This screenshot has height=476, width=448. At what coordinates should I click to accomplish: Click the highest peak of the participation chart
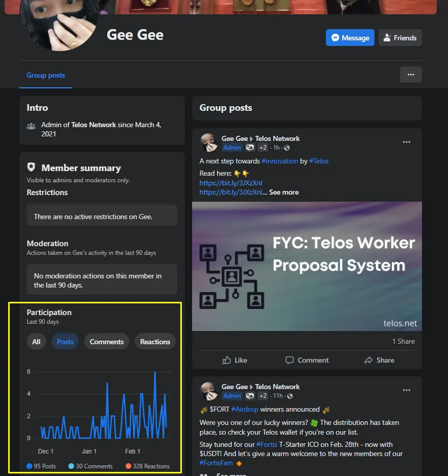155,372
